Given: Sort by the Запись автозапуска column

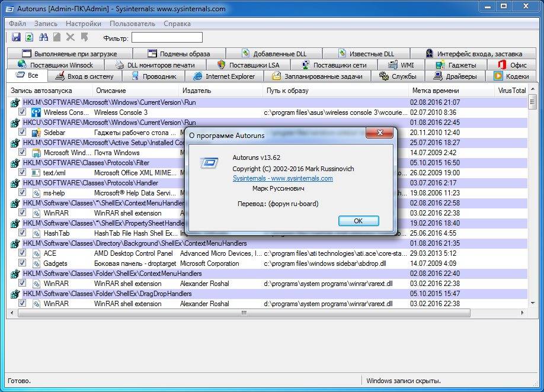Looking at the screenshot, I should [x=50, y=91].
